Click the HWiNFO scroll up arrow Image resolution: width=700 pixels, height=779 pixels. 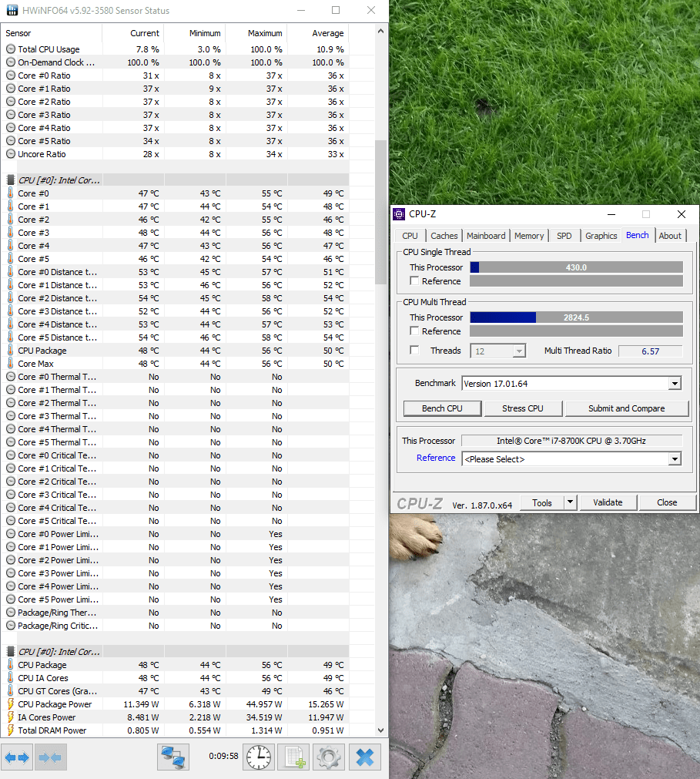point(380,31)
